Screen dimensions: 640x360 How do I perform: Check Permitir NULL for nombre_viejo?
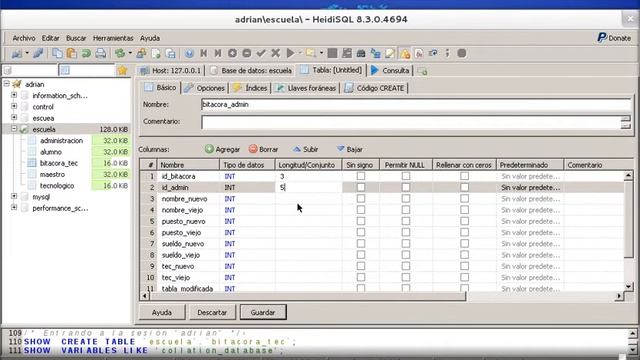tap(406, 210)
